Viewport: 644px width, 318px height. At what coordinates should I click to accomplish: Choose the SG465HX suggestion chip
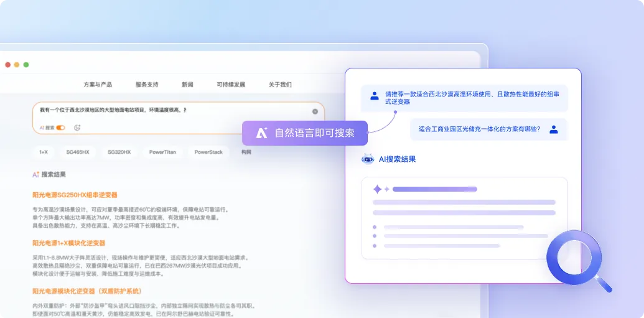pos(78,152)
